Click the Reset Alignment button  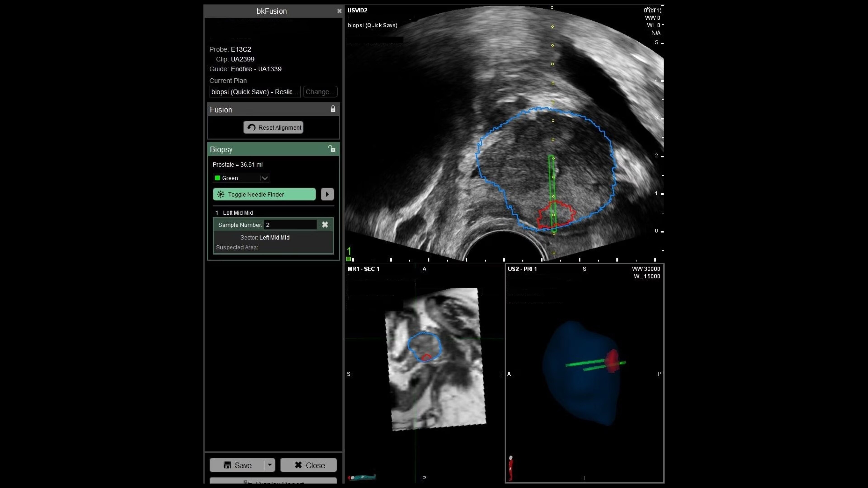point(273,127)
